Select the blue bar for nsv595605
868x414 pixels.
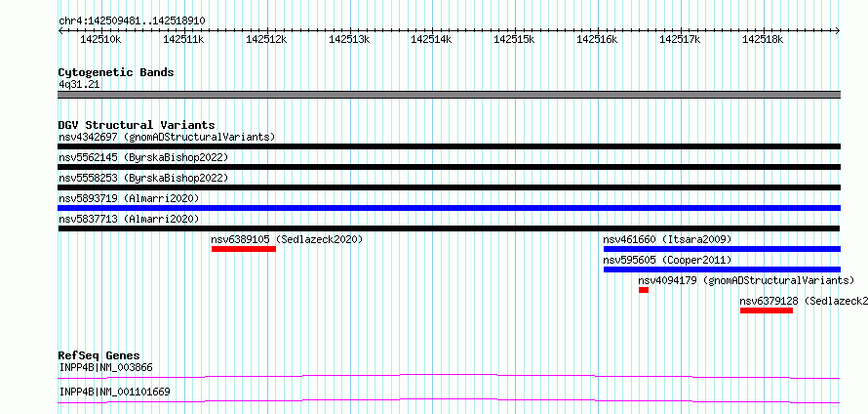coord(722,269)
